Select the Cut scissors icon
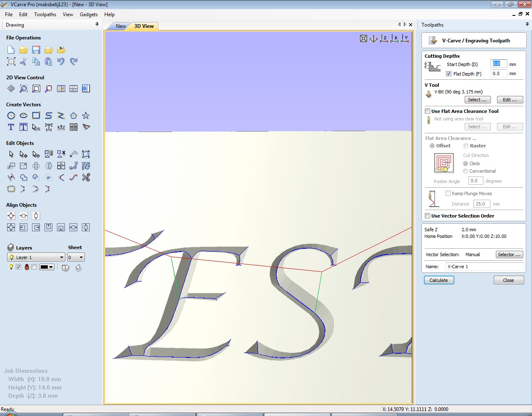The width and height of the screenshot is (532, 416). [x=24, y=61]
